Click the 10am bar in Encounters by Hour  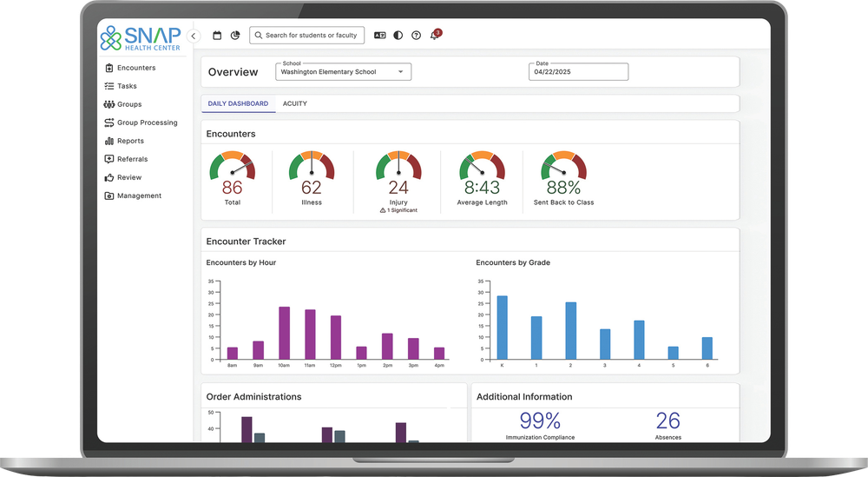coord(284,333)
